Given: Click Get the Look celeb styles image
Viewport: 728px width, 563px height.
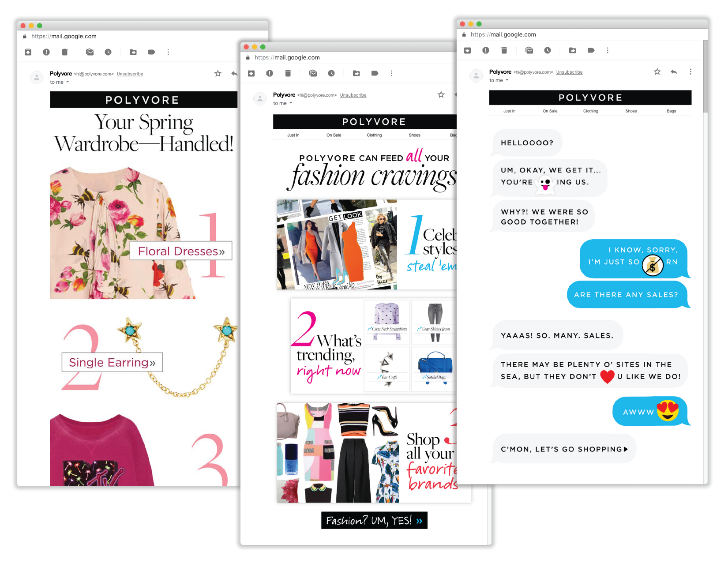Looking at the screenshot, I should click(x=337, y=244).
